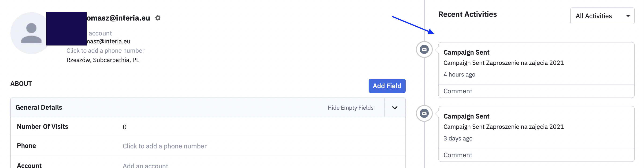Click the General Details section header
Screen dimensions: 644x168
[x=39, y=107]
